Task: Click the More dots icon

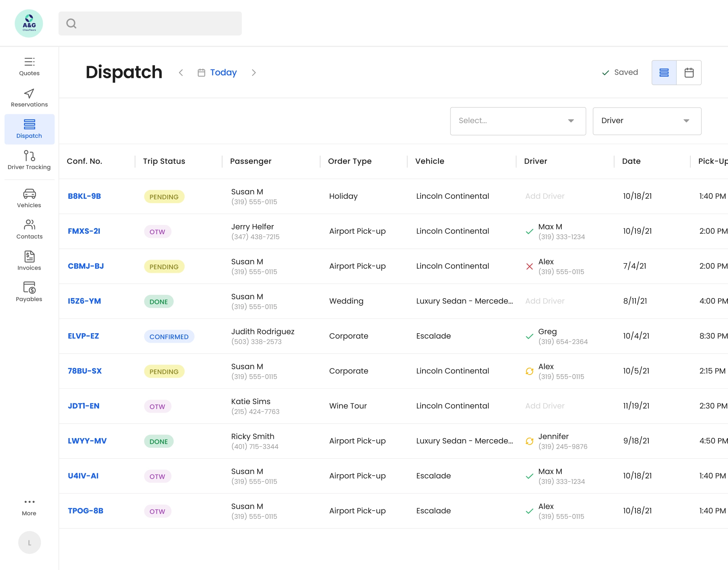Action: point(29,502)
